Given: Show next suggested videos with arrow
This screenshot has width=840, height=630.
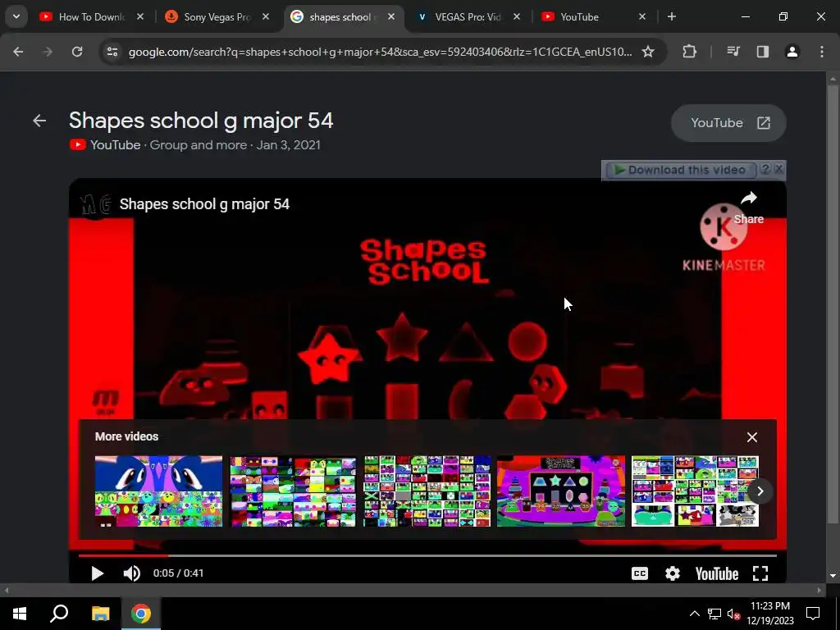Looking at the screenshot, I should click(x=760, y=491).
